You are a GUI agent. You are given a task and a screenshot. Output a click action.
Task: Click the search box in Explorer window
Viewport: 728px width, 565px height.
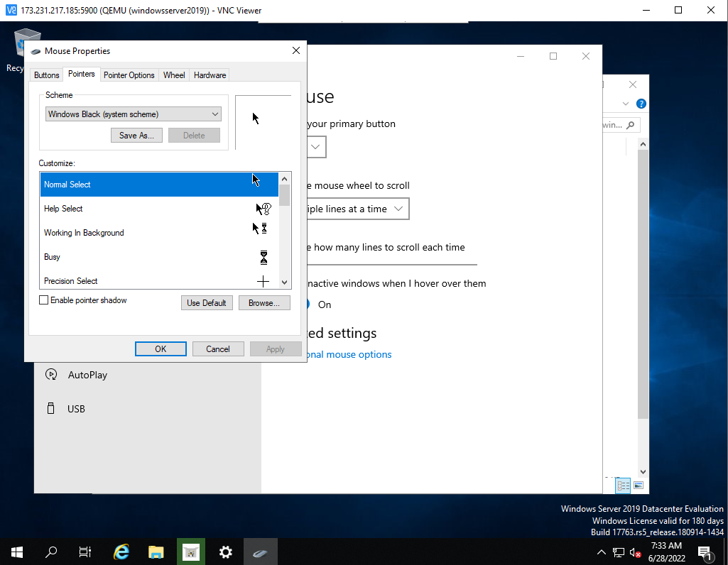click(621, 125)
